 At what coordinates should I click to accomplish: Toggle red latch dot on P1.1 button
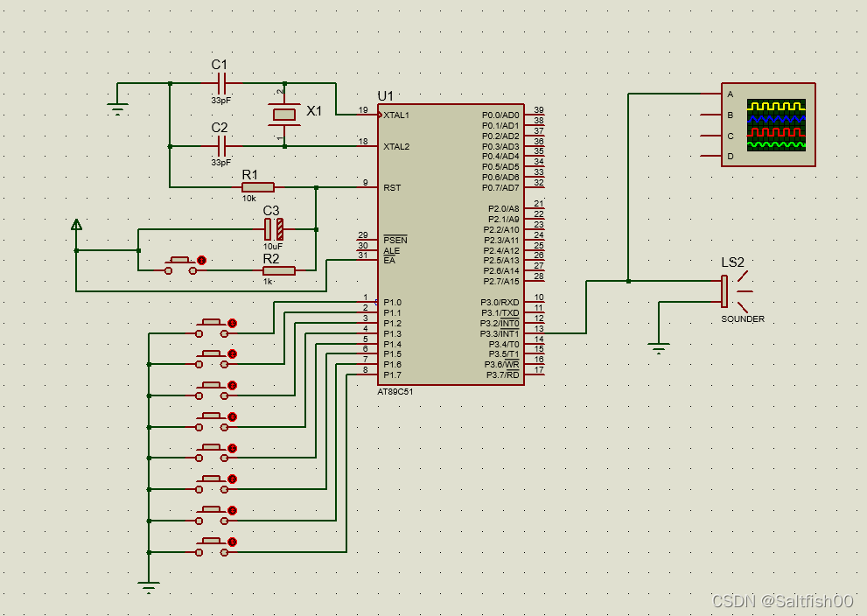(233, 353)
